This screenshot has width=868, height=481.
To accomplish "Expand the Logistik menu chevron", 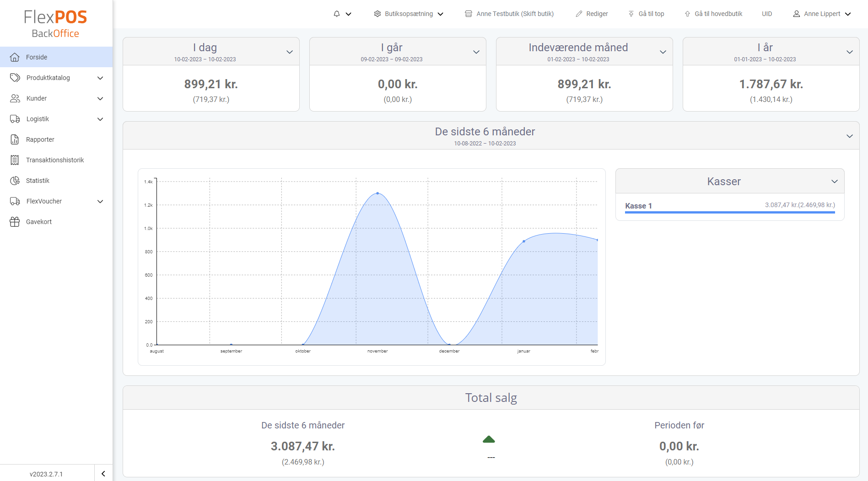I will [x=100, y=119].
